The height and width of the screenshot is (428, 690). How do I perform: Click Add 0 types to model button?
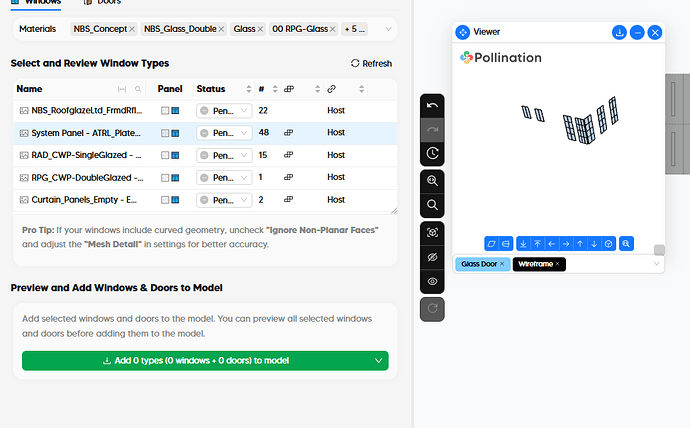click(197, 361)
